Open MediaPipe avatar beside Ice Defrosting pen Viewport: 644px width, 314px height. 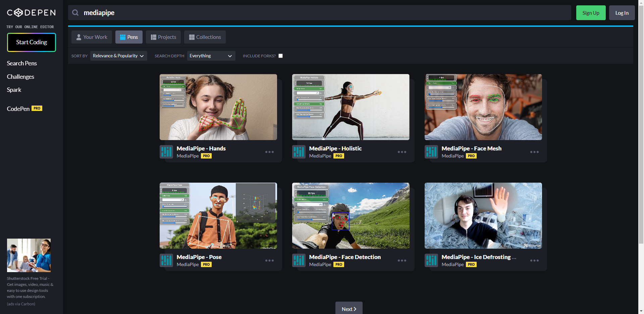(431, 260)
